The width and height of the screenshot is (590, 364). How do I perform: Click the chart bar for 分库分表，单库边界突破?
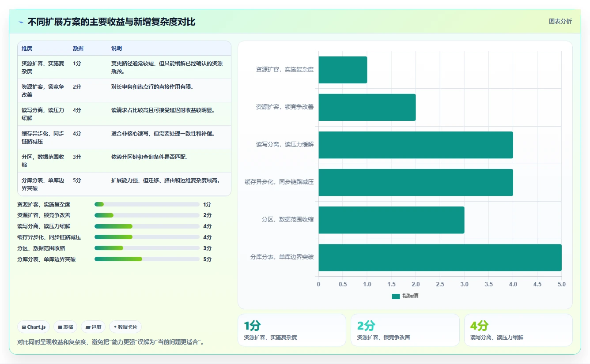[x=440, y=257]
